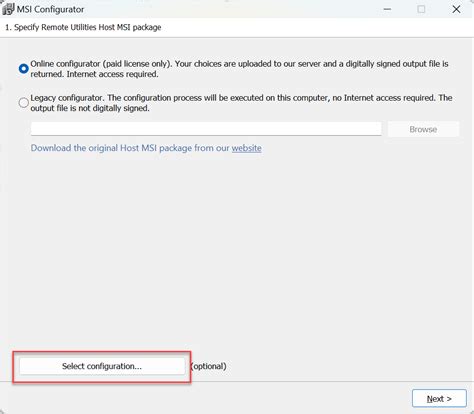Click the step header 'Specify Remote Utilities Host MSI package'
This screenshot has height=414, width=474.
click(x=88, y=27)
